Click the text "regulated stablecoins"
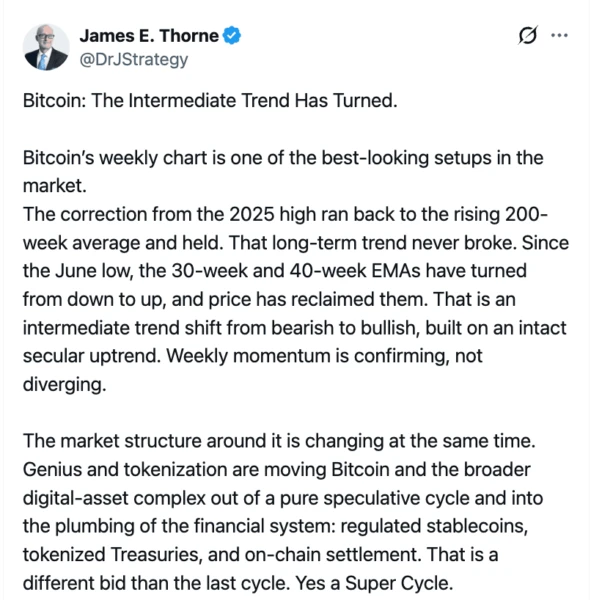Image resolution: width=591 pixels, height=600 pixels. (x=434, y=526)
